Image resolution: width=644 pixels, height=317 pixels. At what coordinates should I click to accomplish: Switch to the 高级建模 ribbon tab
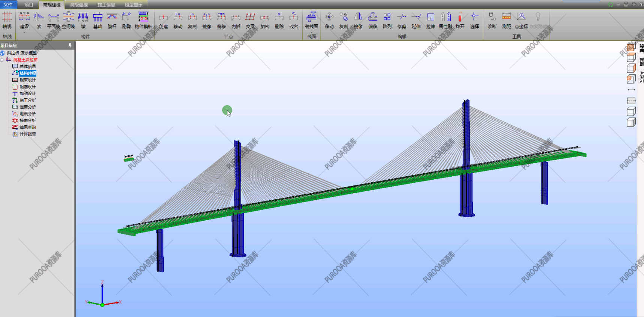79,5
